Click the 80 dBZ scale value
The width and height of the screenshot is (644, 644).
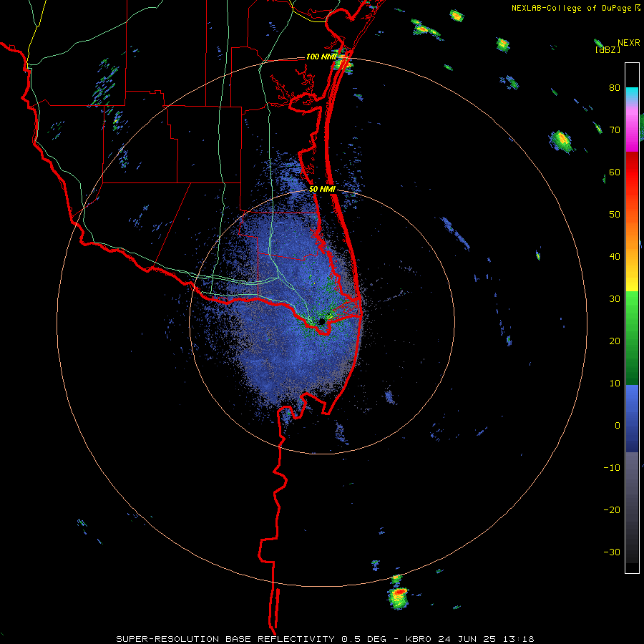[615, 88]
